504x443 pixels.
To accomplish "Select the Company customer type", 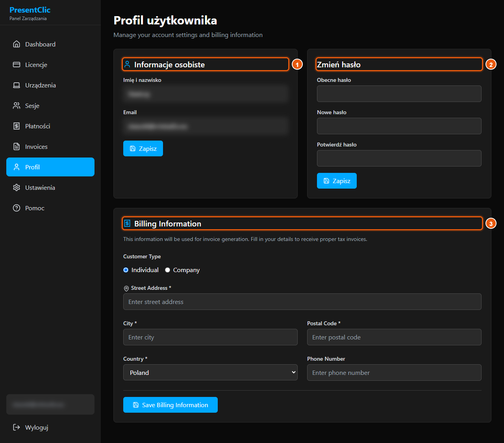I will click(x=168, y=270).
